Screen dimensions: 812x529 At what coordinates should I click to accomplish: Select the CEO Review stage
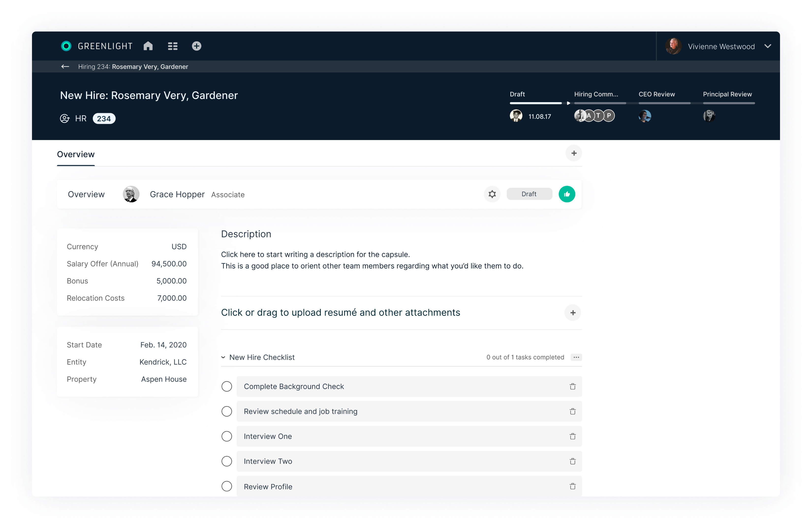pyautogui.click(x=657, y=94)
